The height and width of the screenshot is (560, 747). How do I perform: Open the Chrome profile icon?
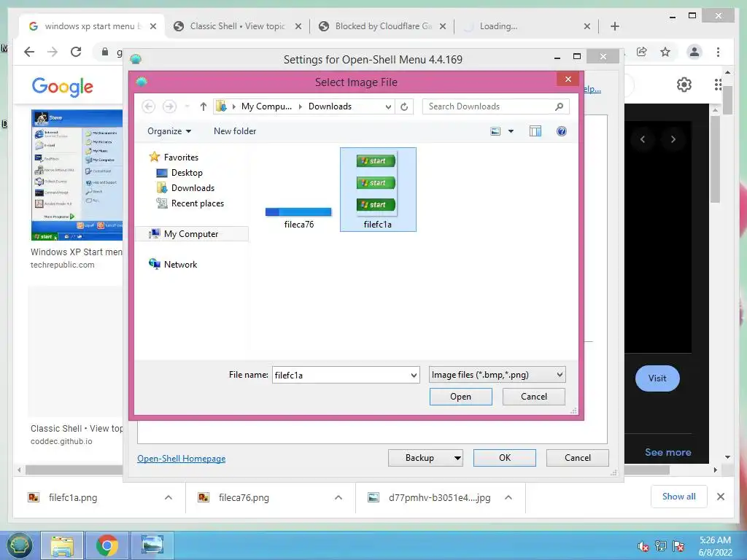(694, 52)
